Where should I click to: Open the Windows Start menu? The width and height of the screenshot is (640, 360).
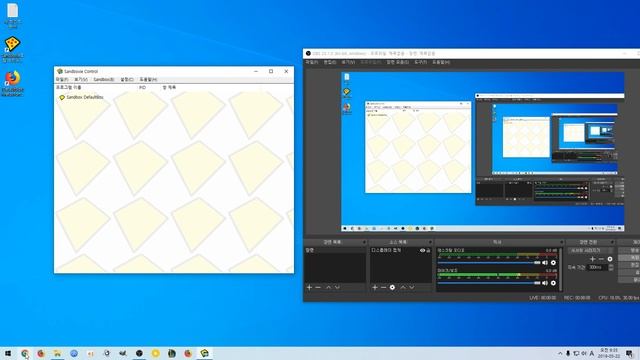tap(8, 353)
